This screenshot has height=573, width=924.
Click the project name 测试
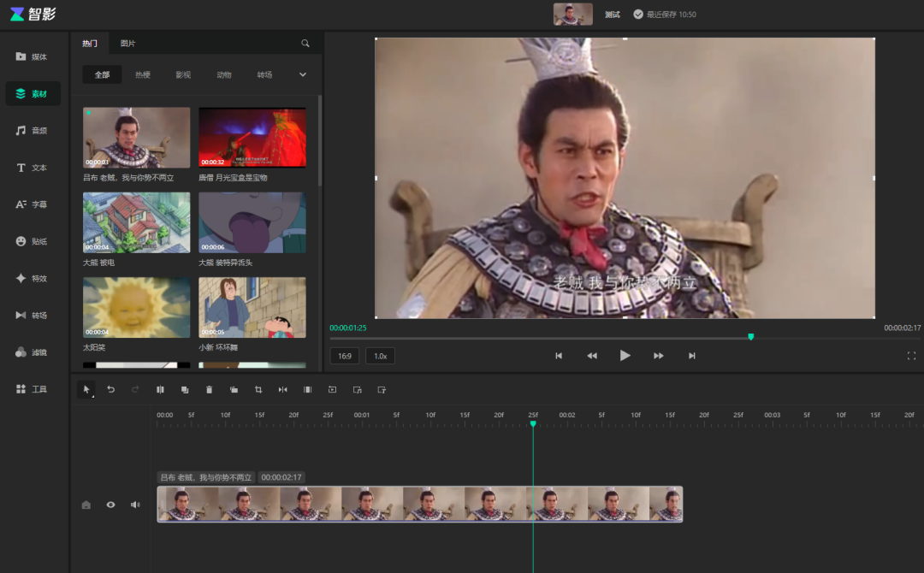[613, 15]
